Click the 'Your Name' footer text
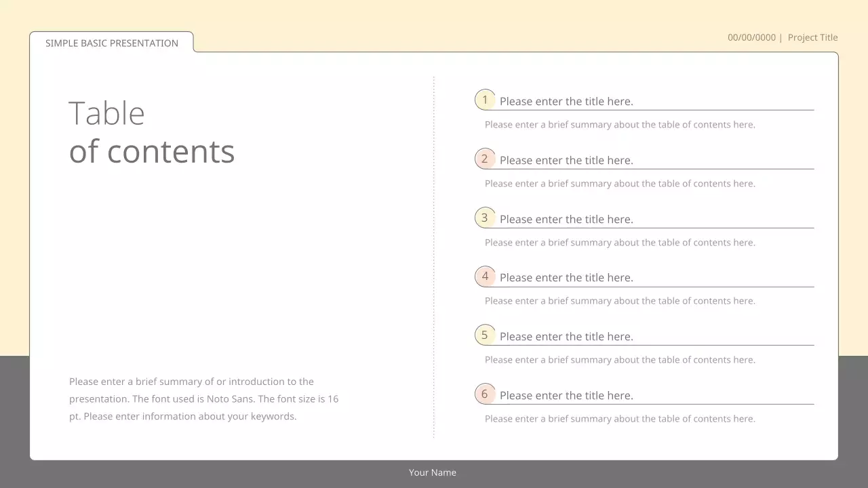The image size is (868, 488). point(433,472)
